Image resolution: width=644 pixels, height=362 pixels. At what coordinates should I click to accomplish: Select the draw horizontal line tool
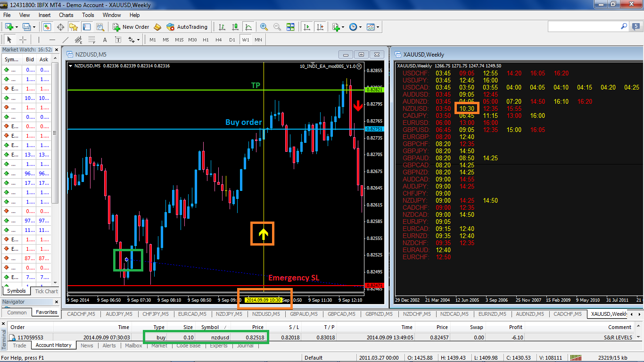tap(52, 40)
